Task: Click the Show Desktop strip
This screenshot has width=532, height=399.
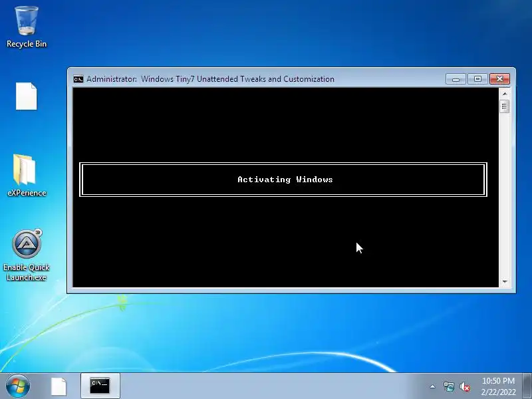Action: [527, 386]
